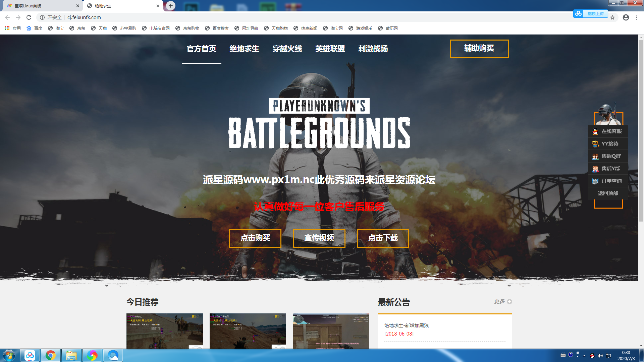Image resolution: width=644 pixels, height=362 pixels.
Task: Open the colorful pinwheel taskbar icon
Action: pyautogui.click(x=92, y=355)
